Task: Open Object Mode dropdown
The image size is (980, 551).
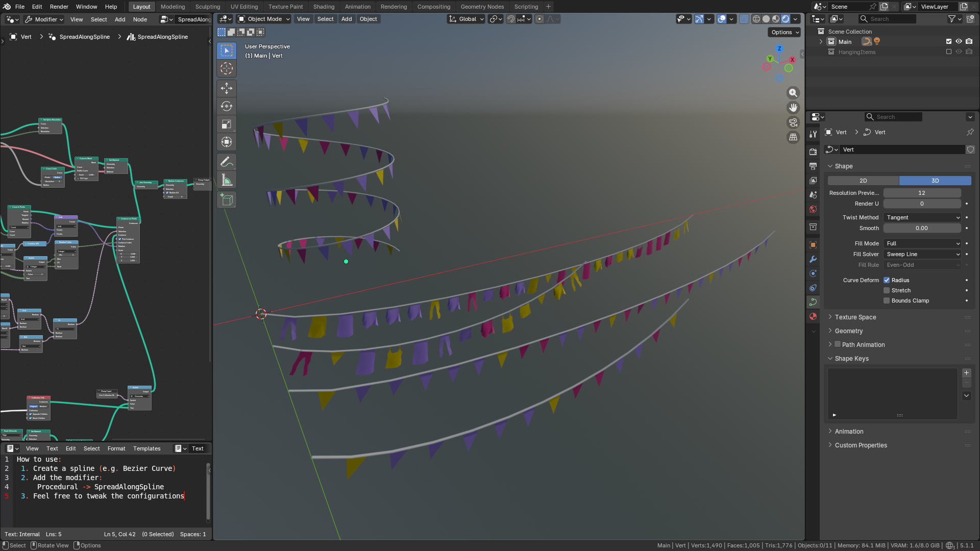Action: 264,19
